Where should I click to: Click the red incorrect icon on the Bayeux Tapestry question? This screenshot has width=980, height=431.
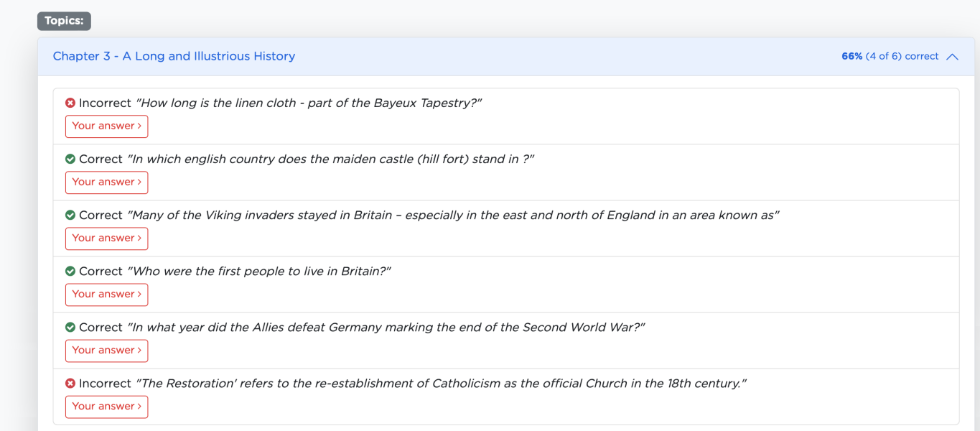point(70,103)
